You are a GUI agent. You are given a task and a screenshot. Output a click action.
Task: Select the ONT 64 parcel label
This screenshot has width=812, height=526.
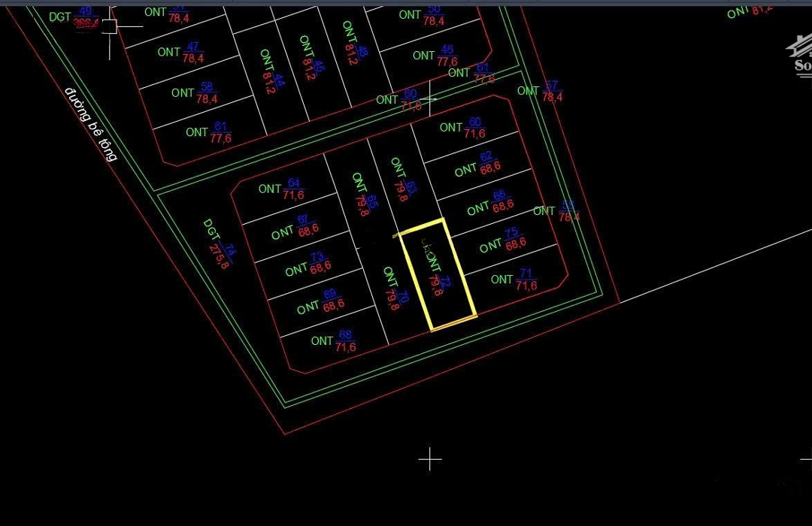pyautogui.click(x=281, y=189)
